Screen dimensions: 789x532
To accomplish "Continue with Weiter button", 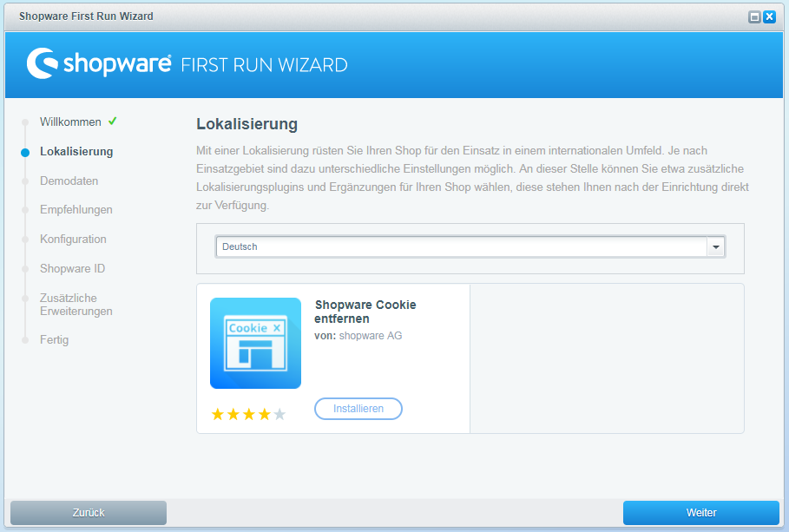I will [701, 513].
